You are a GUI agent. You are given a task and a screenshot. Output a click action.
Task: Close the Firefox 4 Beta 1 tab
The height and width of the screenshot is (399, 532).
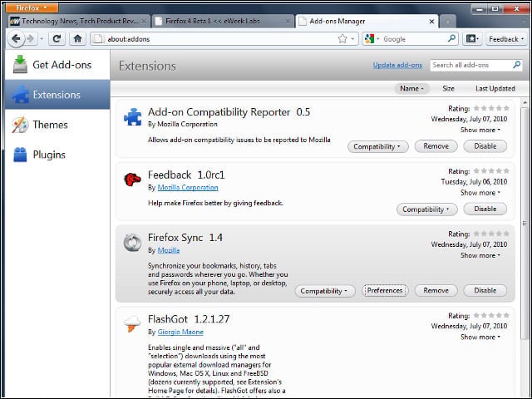click(288, 22)
